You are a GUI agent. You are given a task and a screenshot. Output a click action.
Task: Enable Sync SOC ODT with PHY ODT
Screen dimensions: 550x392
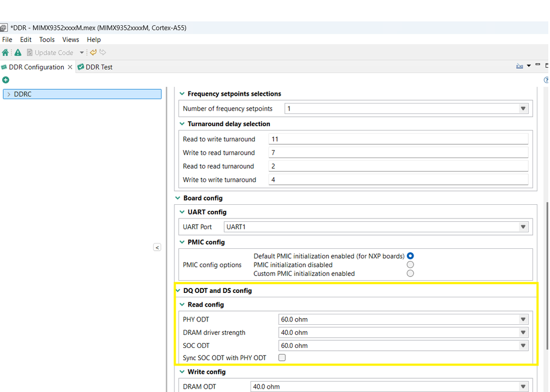282,358
